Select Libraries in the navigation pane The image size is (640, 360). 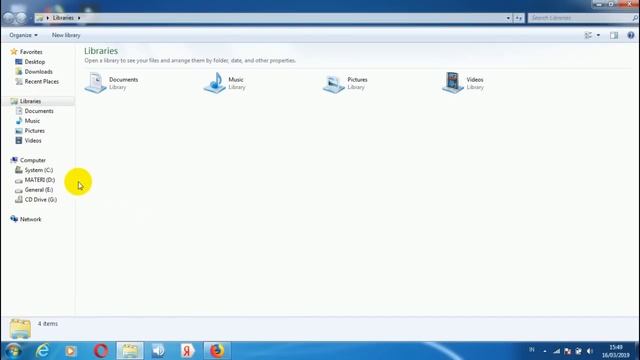30,101
